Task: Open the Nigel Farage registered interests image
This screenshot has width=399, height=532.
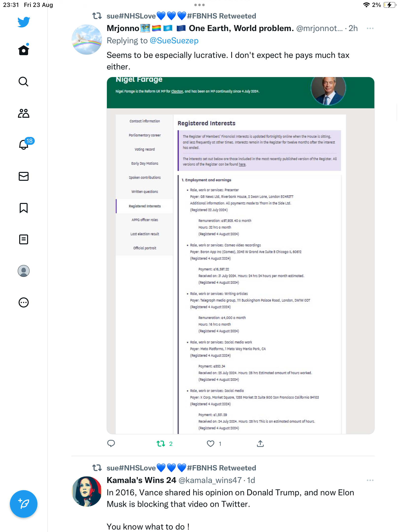Action: [241, 255]
